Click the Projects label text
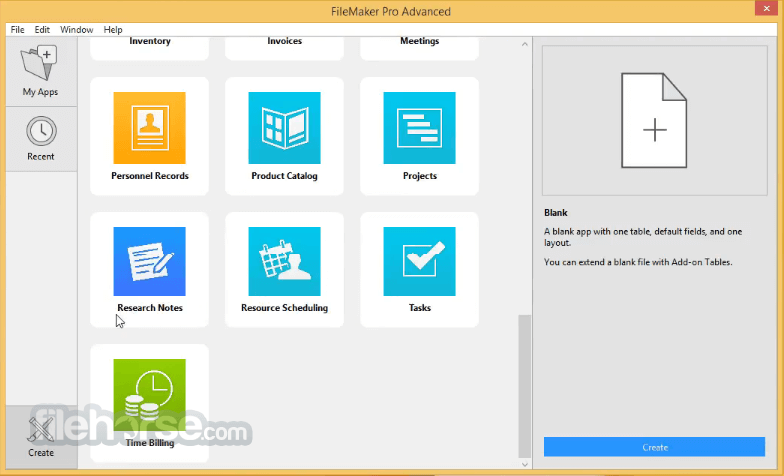This screenshot has width=784, height=476. click(420, 176)
